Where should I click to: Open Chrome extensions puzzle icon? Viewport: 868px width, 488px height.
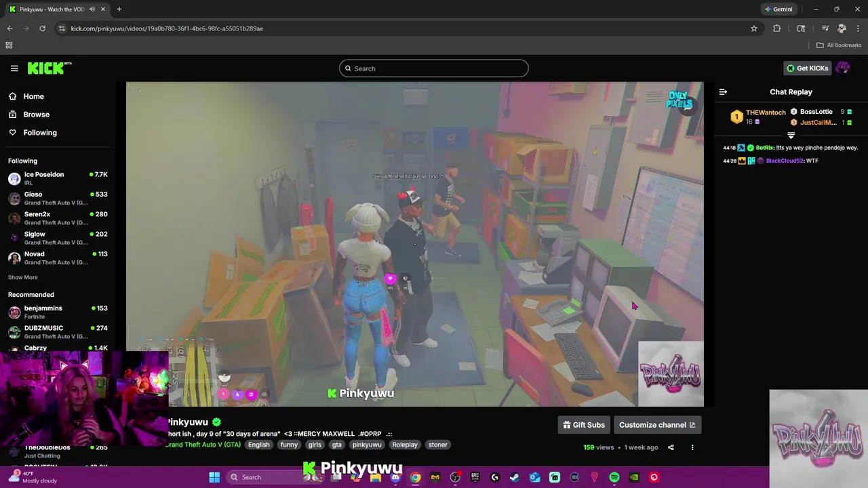click(777, 28)
